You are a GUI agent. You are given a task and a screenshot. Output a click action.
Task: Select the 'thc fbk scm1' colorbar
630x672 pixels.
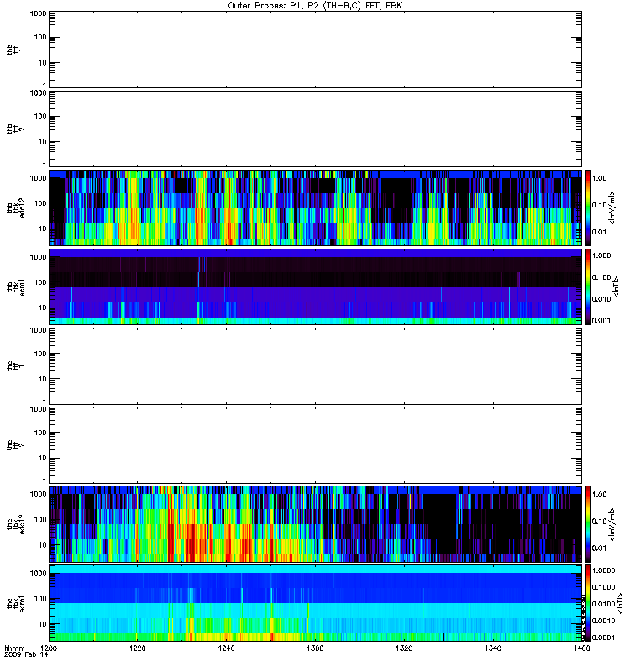[588, 603]
